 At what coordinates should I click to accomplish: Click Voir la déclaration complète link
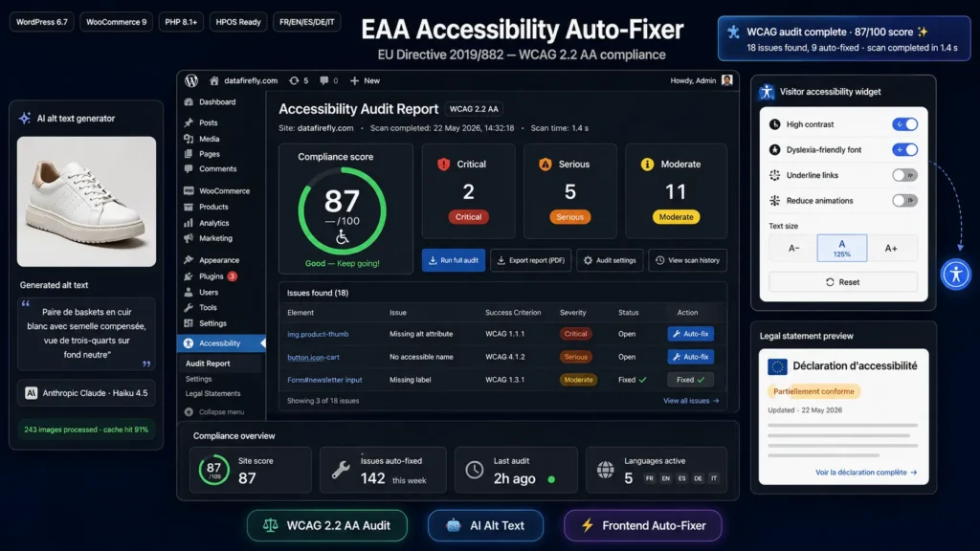pyautogui.click(x=865, y=473)
